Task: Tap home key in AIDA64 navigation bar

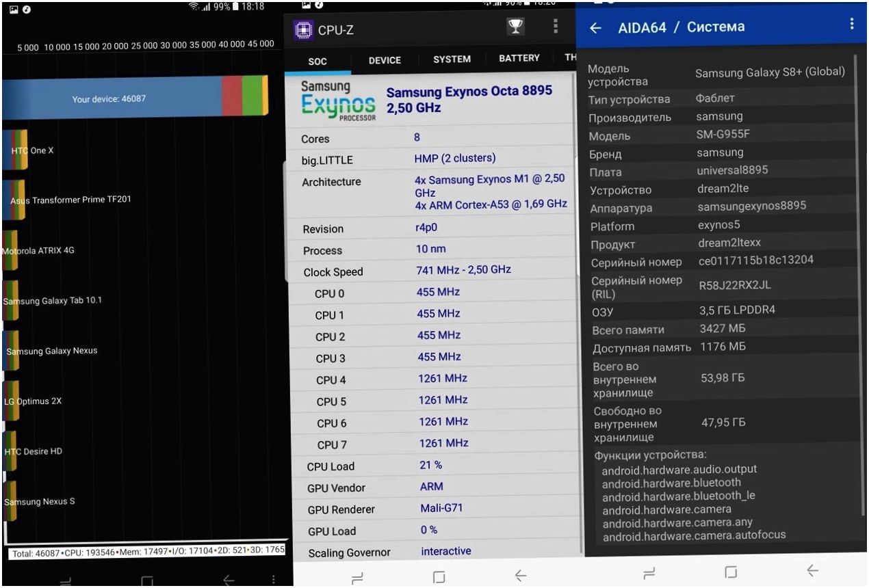Action: point(731,572)
